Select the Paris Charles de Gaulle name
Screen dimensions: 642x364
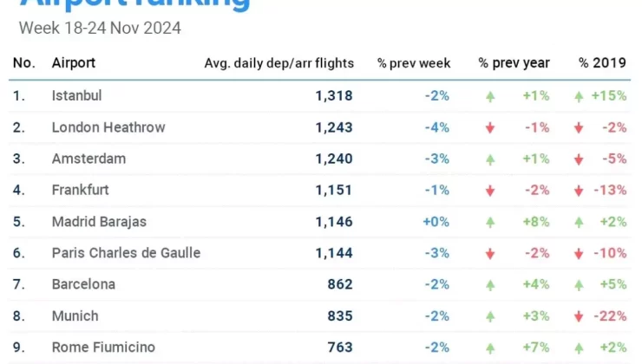(x=126, y=253)
